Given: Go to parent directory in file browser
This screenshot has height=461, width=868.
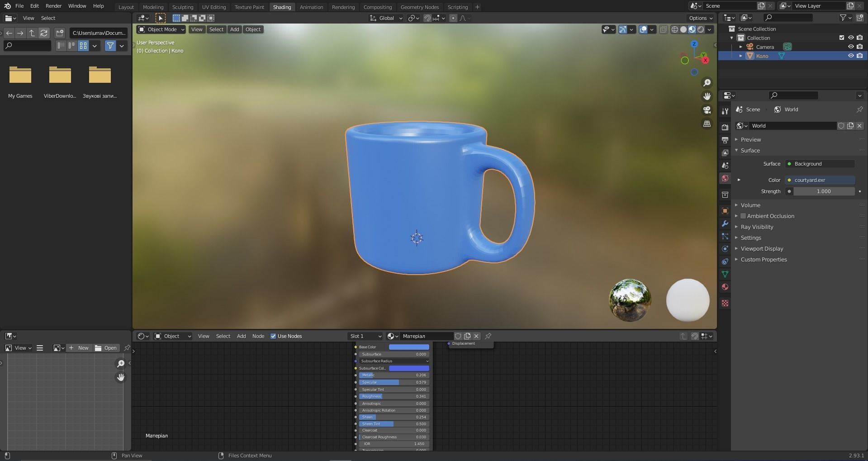Looking at the screenshot, I should (x=32, y=33).
